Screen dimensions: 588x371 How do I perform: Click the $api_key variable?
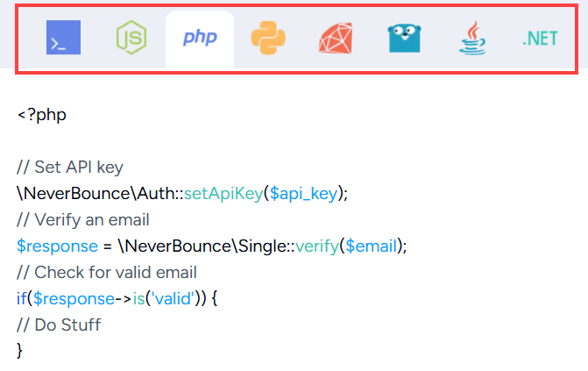click(x=304, y=194)
